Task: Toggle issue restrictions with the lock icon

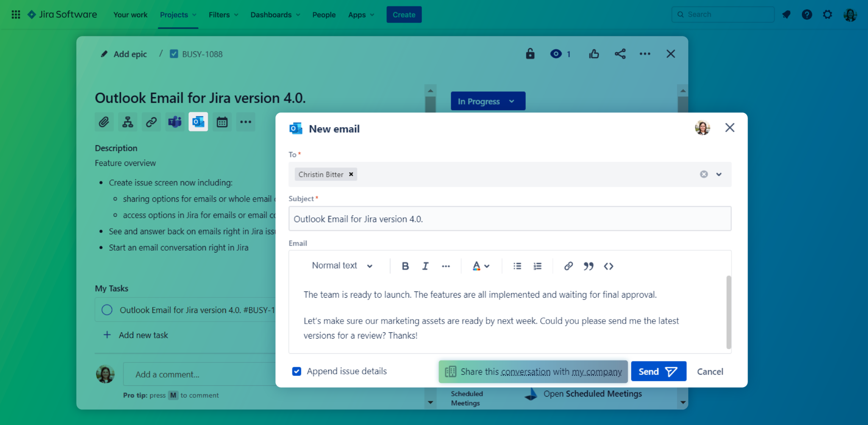Action: pyautogui.click(x=529, y=54)
